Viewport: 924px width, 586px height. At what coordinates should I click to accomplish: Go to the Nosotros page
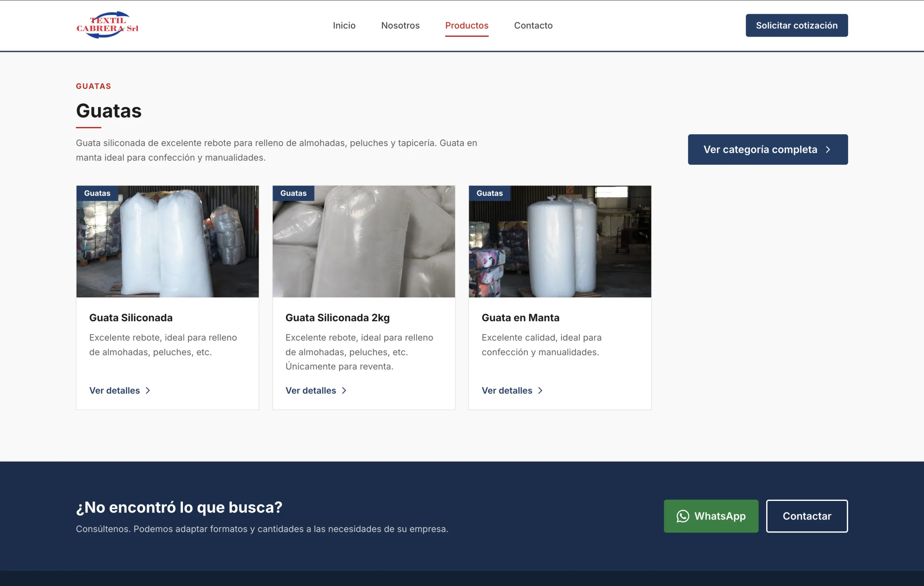tap(400, 25)
